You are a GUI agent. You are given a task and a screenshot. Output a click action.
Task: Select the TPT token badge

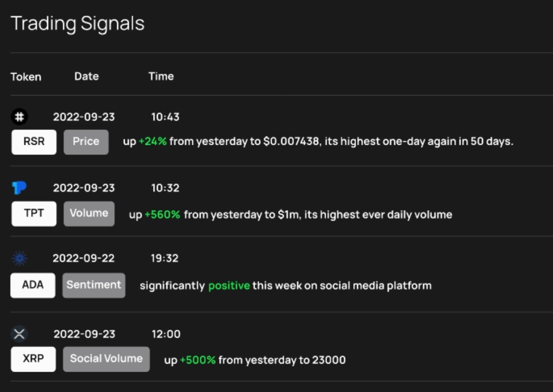pyautogui.click(x=34, y=214)
